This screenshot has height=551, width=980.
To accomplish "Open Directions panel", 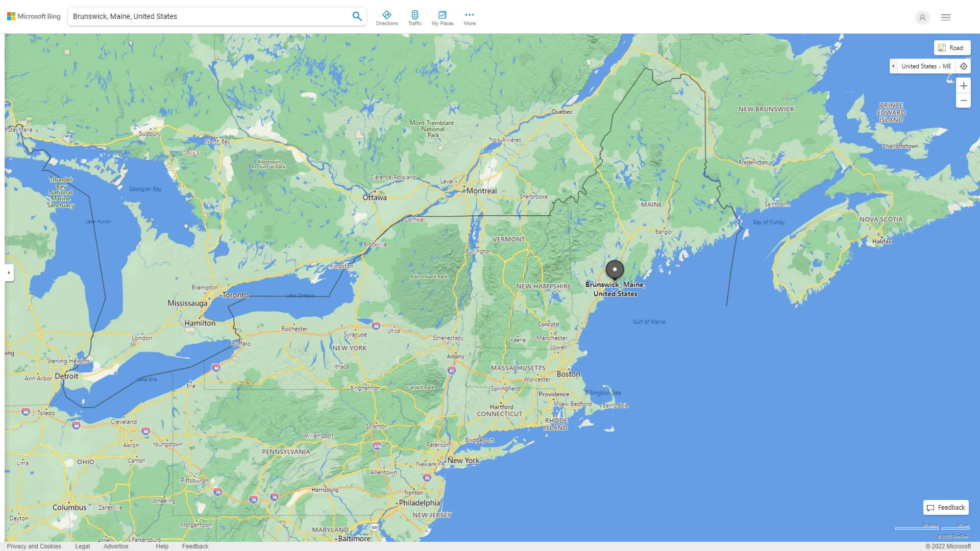I will click(x=386, y=18).
